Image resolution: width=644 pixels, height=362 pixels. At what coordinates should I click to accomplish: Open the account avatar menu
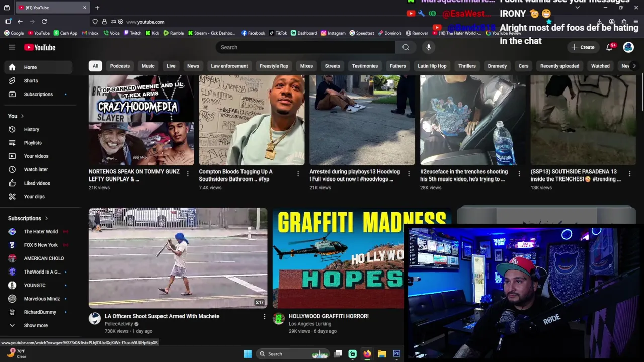(628, 47)
